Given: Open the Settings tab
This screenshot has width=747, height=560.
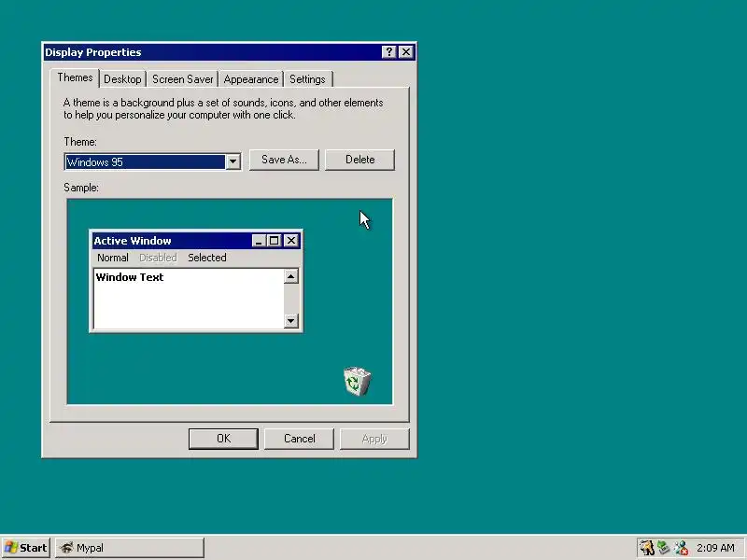Looking at the screenshot, I should [307, 79].
